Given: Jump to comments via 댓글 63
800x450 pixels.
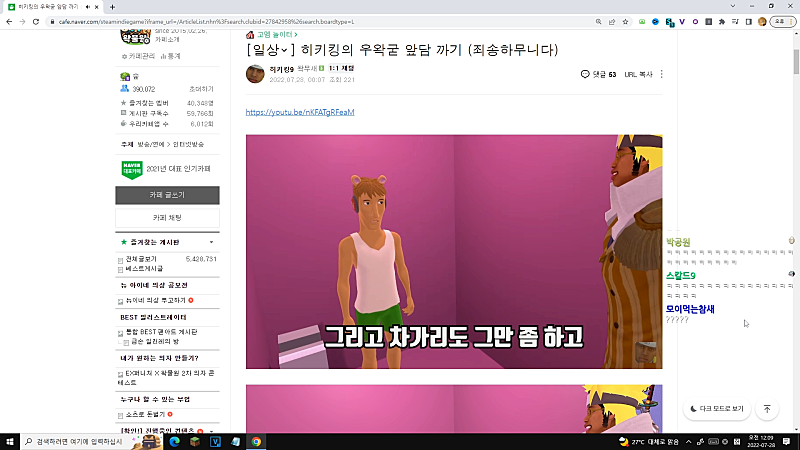Looking at the screenshot, I should tap(598, 74).
